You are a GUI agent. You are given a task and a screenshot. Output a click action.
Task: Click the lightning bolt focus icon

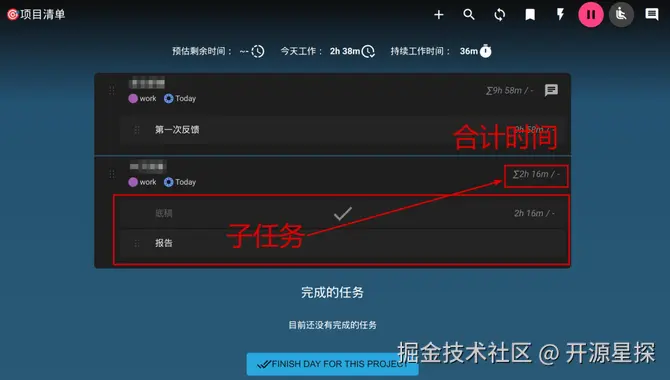[x=560, y=15]
